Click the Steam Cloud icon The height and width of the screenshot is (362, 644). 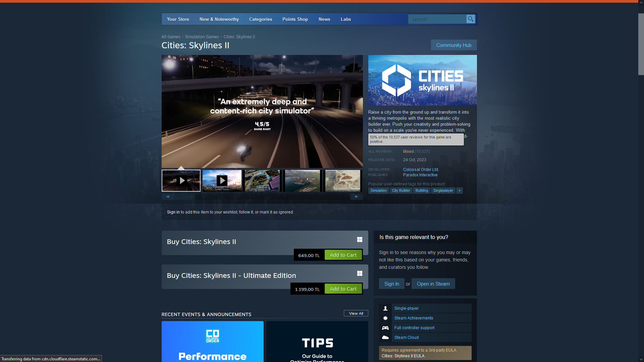(385, 338)
